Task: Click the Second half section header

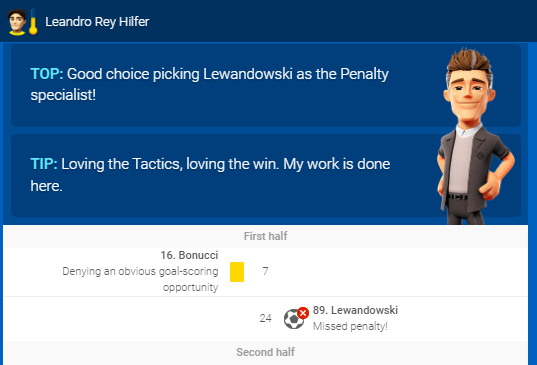Action: pyautogui.click(x=265, y=352)
